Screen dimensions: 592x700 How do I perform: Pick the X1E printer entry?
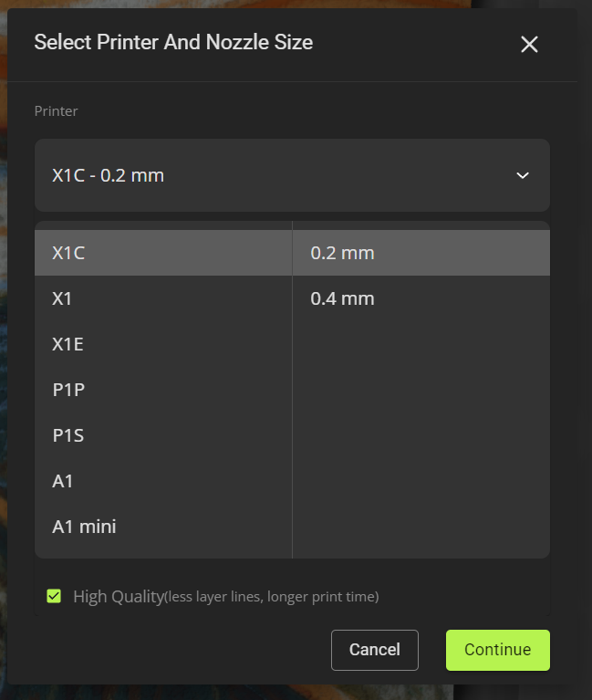163,344
